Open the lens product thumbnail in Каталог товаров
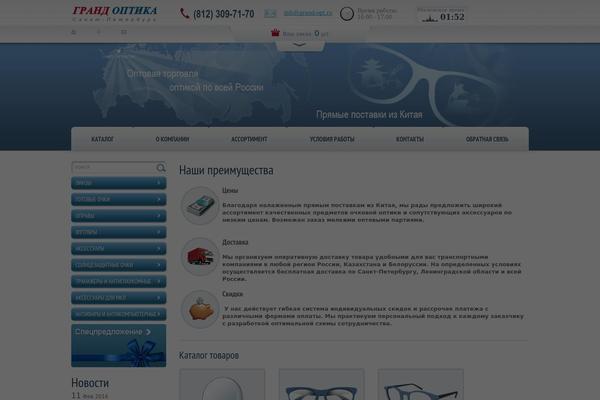The height and width of the screenshot is (400, 600). [222, 384]
